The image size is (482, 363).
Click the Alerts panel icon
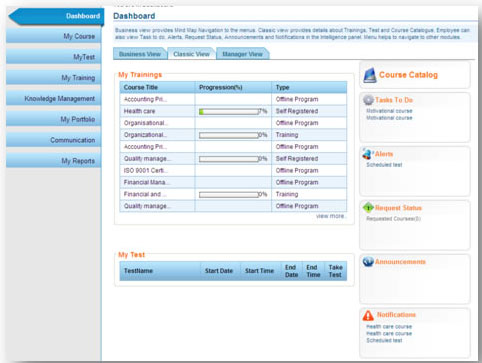[367, 154]
